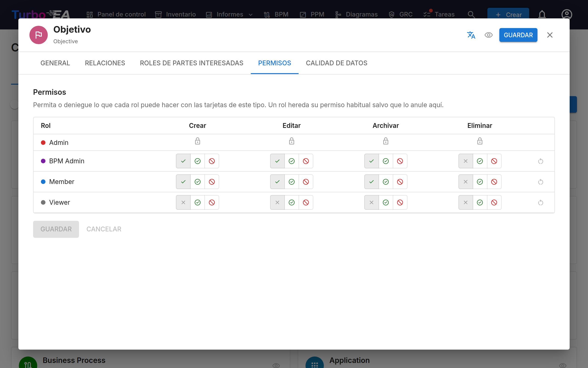
Task: Click the Objetivo flag icon
Action: [39, 35]
